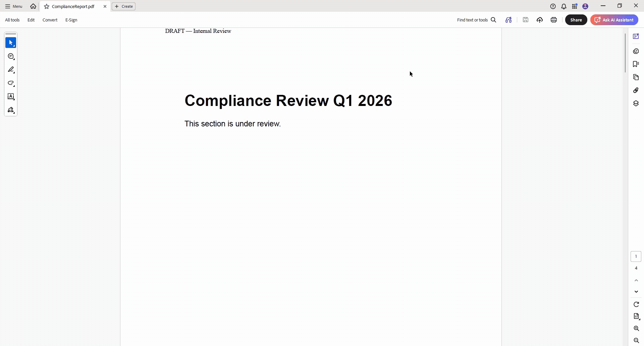Select the Highlight tool
Viewport: 644px width, 346px height.
point(10,70)
